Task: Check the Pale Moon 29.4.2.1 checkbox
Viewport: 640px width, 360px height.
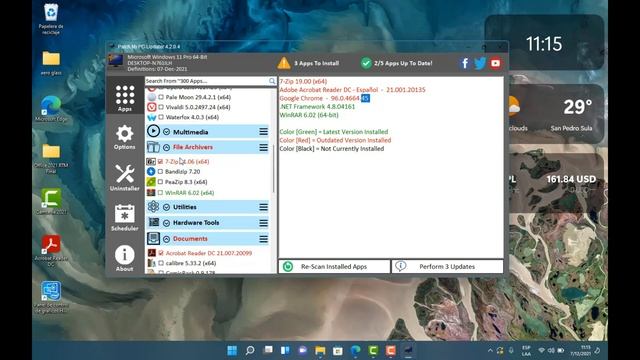Action: [x=161, y=97]
